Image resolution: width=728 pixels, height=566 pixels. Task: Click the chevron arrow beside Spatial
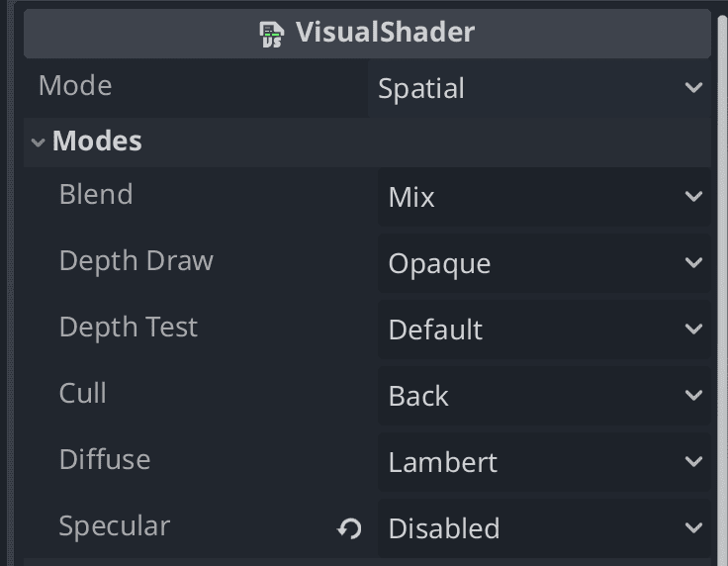coord(693,88)
